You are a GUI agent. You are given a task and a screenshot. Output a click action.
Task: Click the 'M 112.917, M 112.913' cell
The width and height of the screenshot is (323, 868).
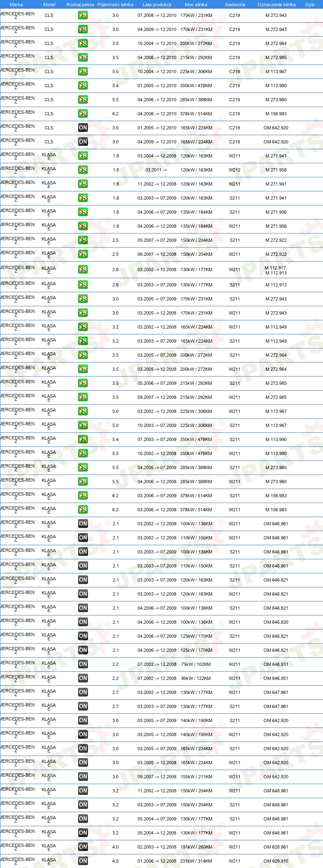(276, 270)
